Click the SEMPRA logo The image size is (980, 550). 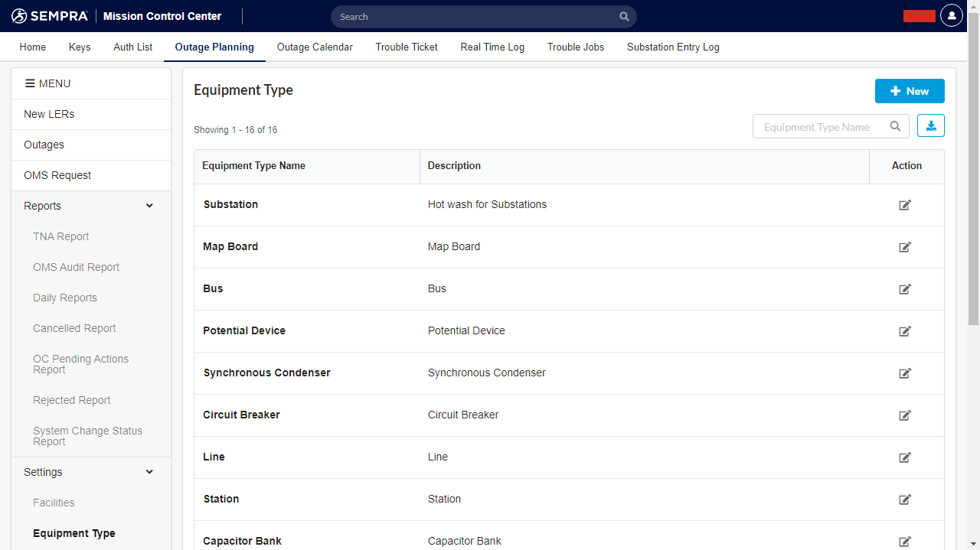49,15
